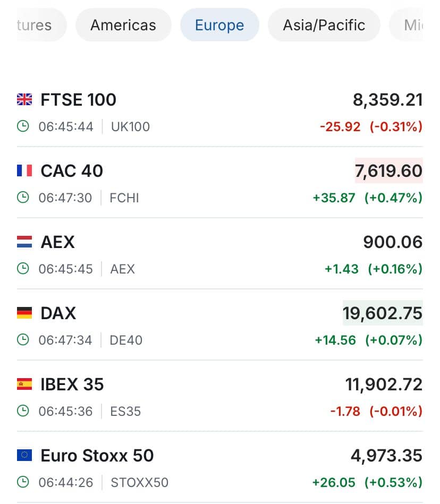Click the Spanish flag icon beside IBEX 35
Viewport: 440px width, 504px height.
pos(24,384)
